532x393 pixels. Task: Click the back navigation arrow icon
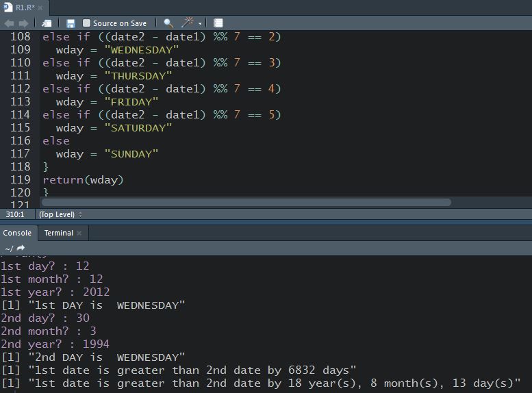click(x=9, y=23)
